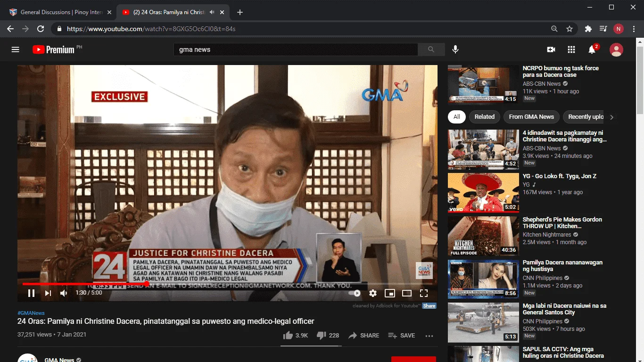Go back in browser
Screen dimensions: 644x362
coord(10,29)
